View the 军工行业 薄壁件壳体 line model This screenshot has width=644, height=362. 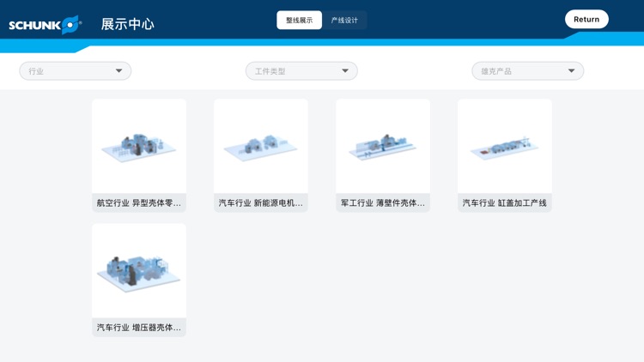(383, 146)
